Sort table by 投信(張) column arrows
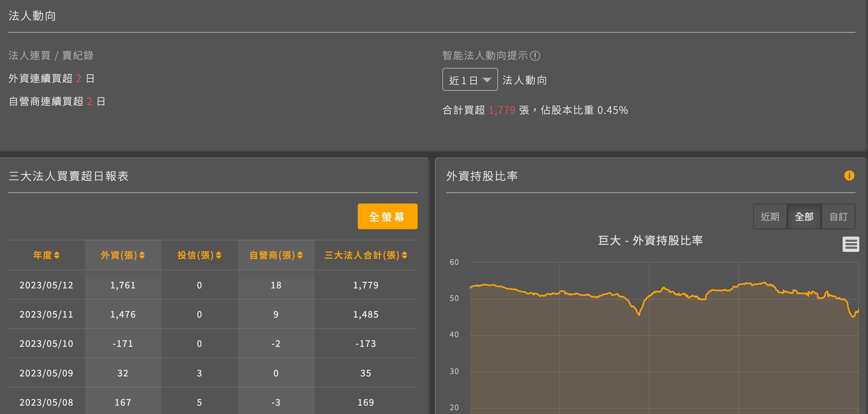 (219, 255)
